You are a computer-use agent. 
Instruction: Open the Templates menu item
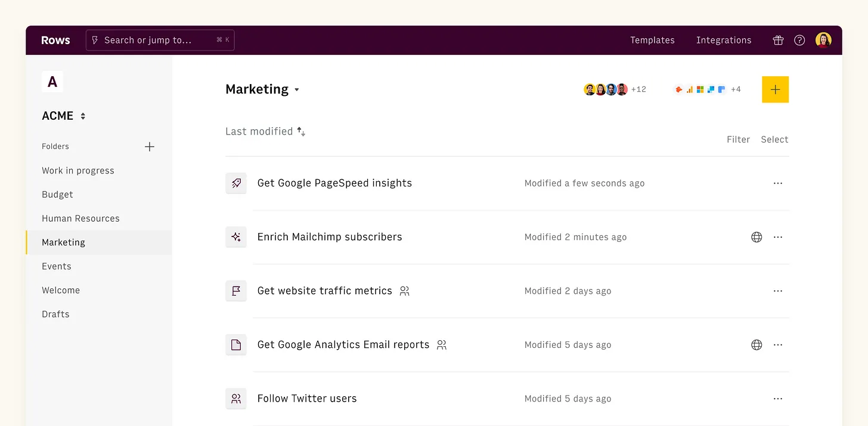point(652,41)
